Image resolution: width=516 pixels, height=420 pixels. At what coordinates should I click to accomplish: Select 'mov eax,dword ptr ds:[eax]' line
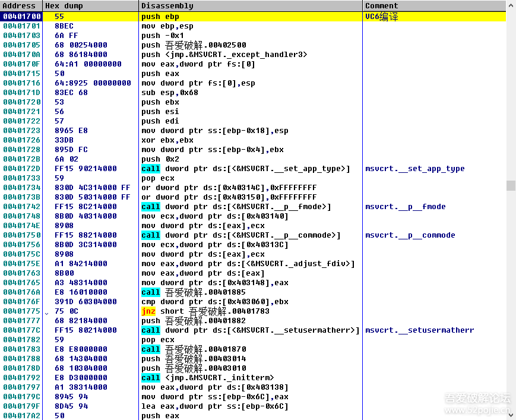tap(203, 273)
